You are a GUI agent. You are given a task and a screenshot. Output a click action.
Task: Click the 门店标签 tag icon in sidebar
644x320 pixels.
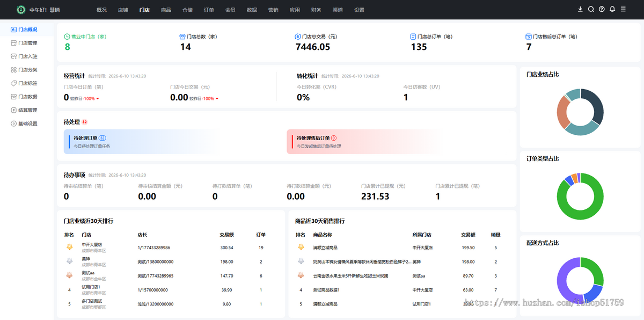13,83
